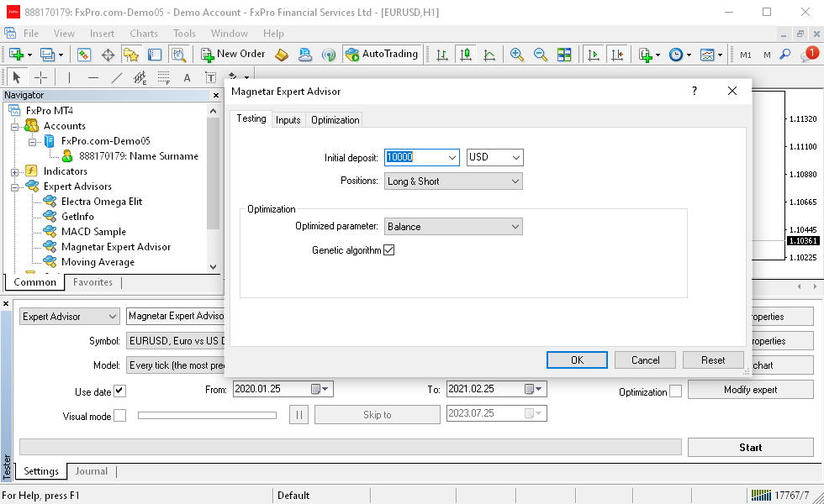Open the Profiles toolbar icon
824x504 pixels.
(48, 55)
